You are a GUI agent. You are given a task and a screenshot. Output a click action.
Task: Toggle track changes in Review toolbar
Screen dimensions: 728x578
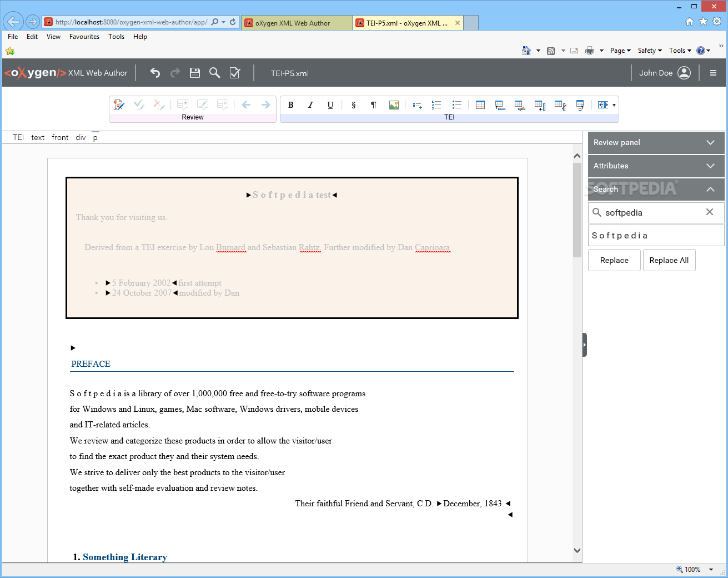pos(119,104)
